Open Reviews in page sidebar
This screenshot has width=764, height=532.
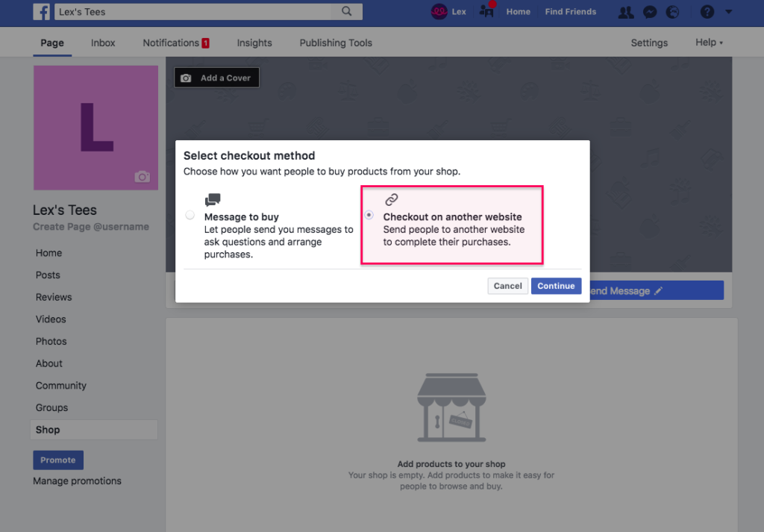point(54,297)
